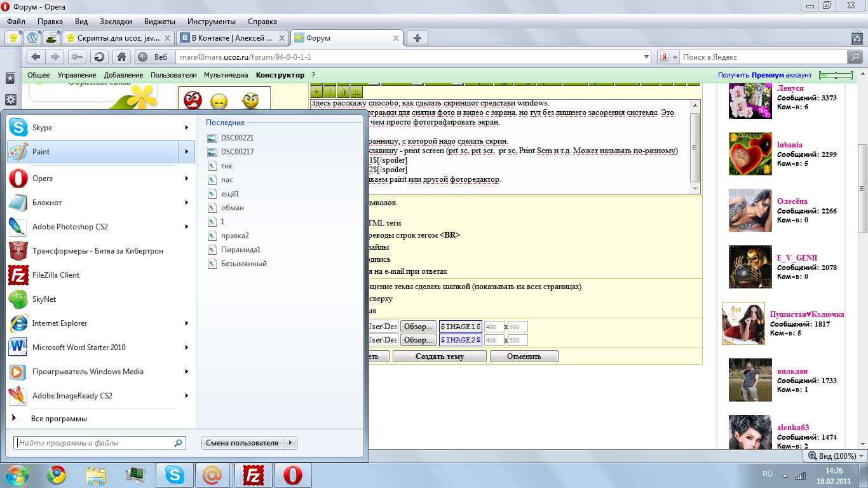Image resolution: width=868 pixels, height=488 pixels.
Task: Expand Adobe Photoshop CS2 submenu arrow
Action: click(187, 227)
